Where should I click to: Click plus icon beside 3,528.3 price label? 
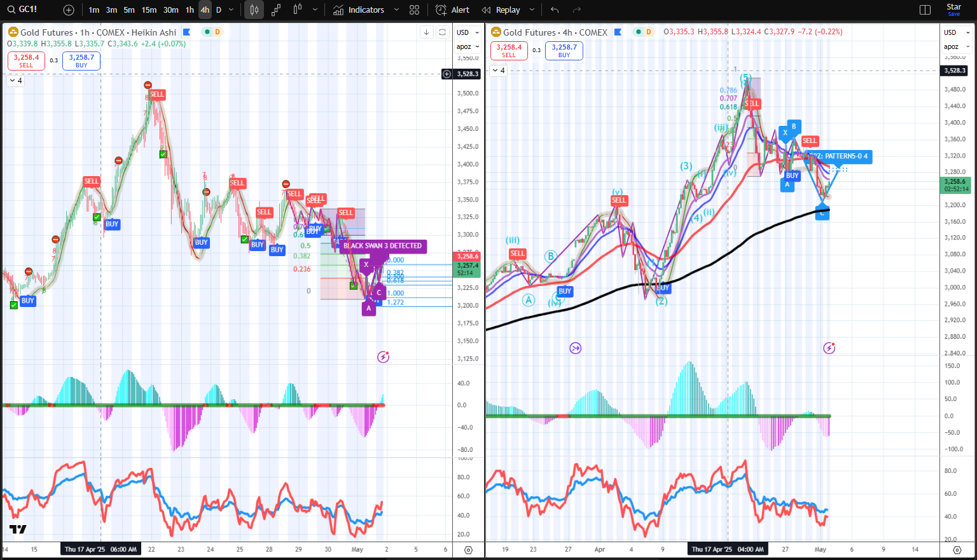pos(447,74)
